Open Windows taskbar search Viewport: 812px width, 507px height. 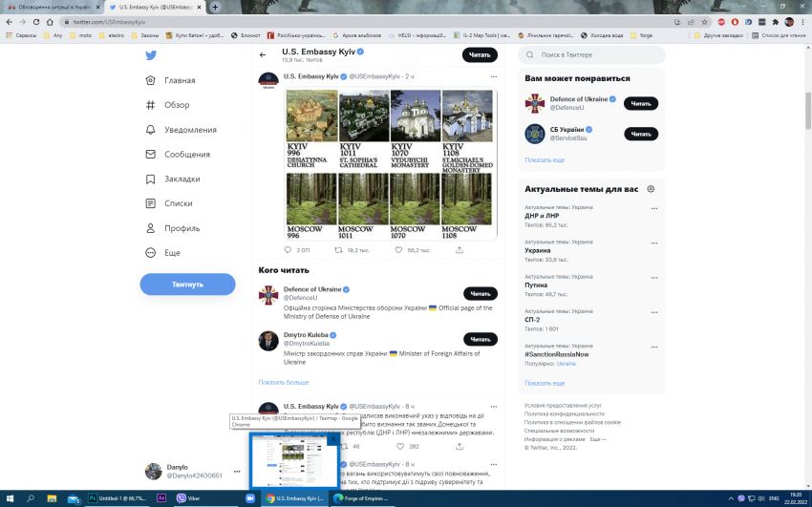point(30,498)
